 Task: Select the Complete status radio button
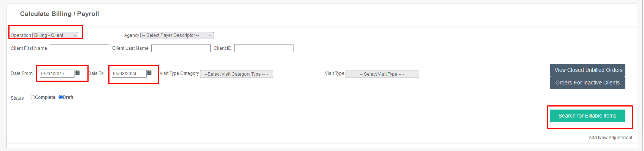[33, 97]
